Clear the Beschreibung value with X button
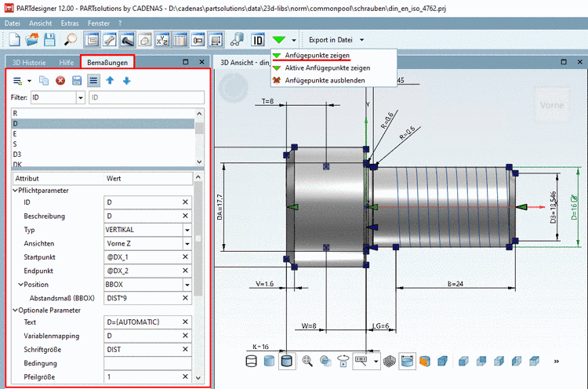The width and height of the screenshot is (588, 389). click(x=187, y=216)
